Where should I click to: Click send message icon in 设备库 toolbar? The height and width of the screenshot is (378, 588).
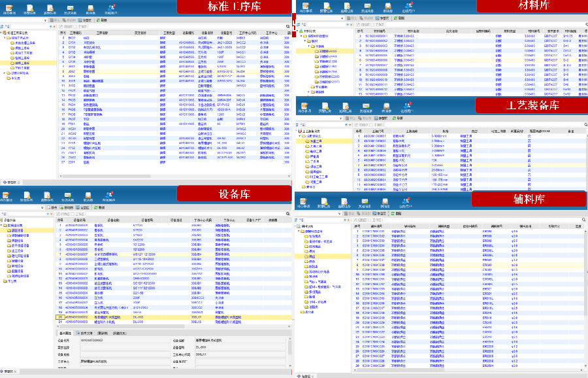[67, 195]
